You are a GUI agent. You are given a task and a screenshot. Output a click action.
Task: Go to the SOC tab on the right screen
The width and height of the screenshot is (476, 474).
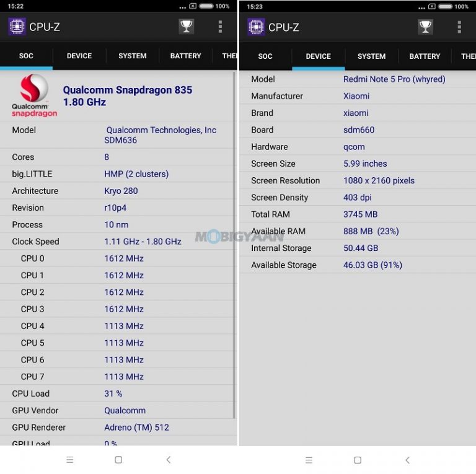tap(265, 56)
